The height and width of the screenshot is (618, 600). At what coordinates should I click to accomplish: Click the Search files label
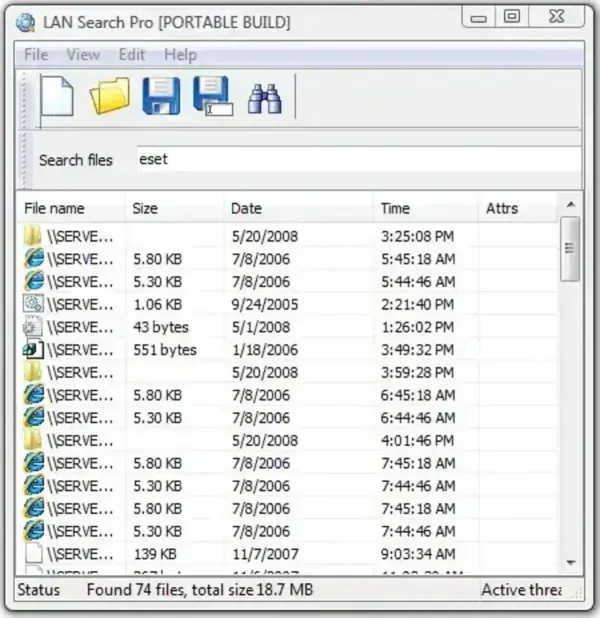76,160
